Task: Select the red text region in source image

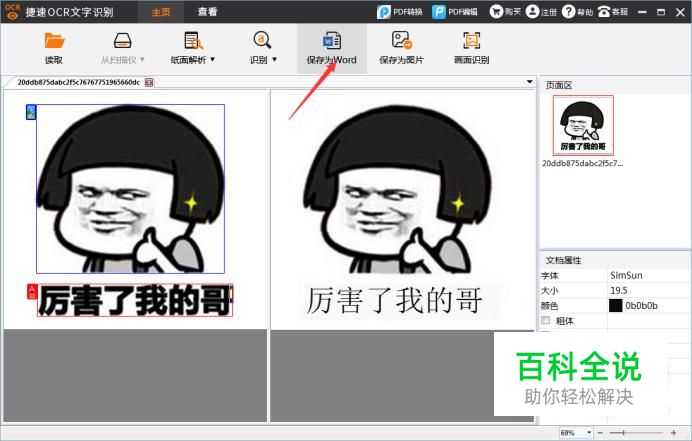Action: tap(135, 300)
